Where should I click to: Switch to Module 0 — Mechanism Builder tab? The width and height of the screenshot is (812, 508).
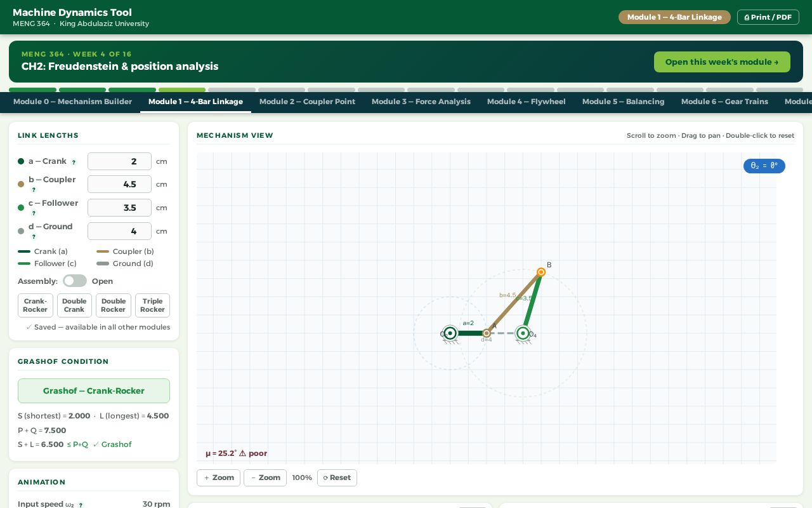(x=72, y=102)
